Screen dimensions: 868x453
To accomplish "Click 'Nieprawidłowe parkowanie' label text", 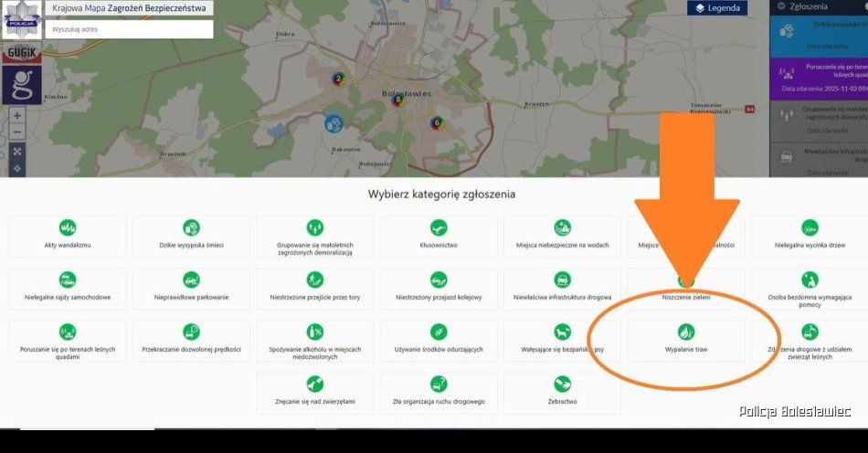I will point(192,297).
